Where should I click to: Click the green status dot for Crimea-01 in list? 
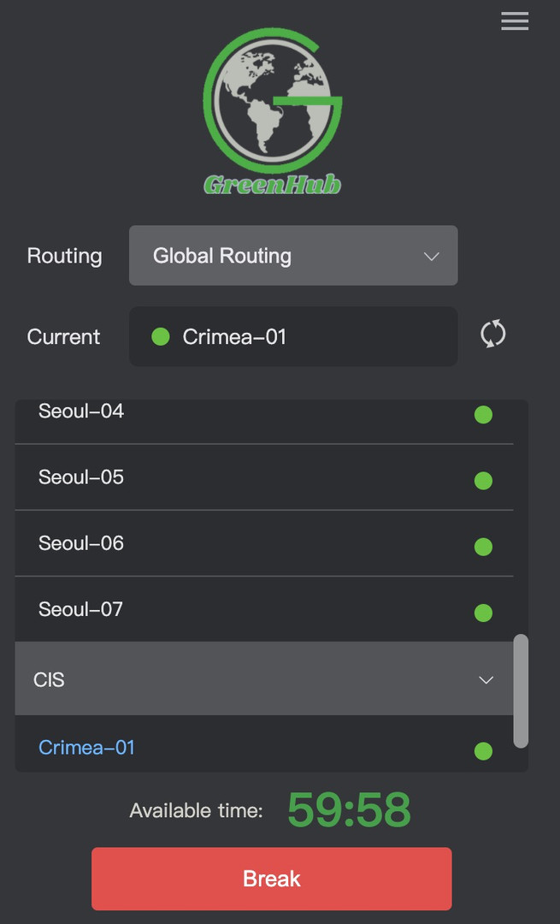point(483,751)
